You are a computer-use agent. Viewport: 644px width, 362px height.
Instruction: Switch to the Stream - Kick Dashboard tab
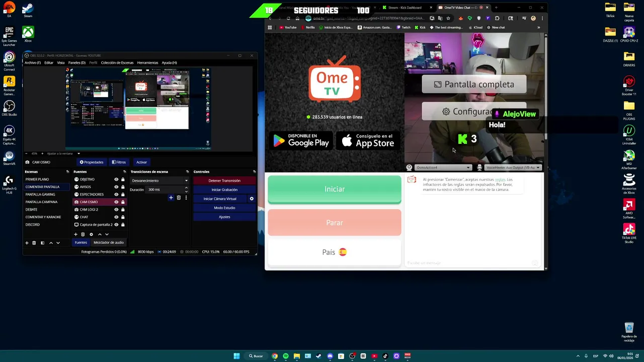[406, 8]
